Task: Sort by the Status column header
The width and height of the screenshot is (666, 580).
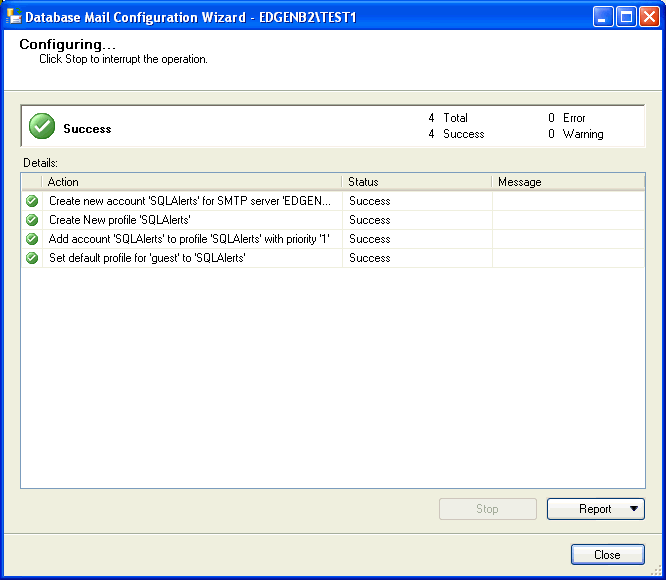Action: coord(416,182)
